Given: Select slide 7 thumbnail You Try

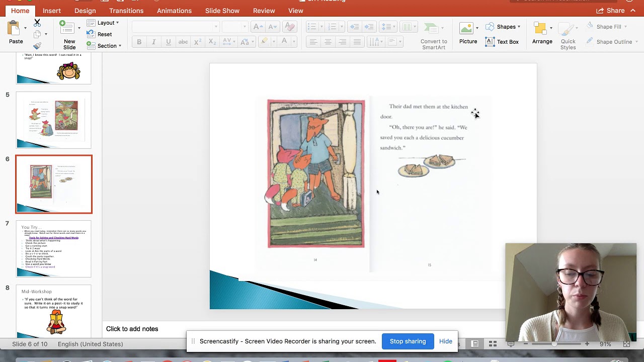Looking at the screenshot, I should click(x=54, y=249).
